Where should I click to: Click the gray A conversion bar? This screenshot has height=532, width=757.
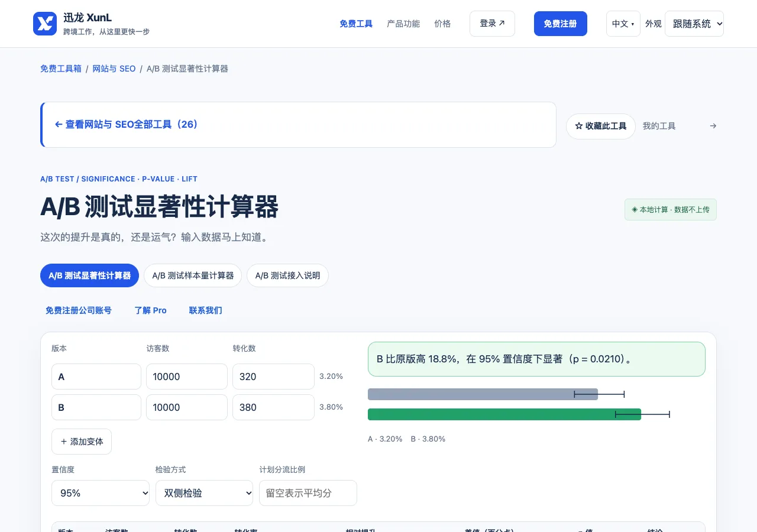point(483,394)
